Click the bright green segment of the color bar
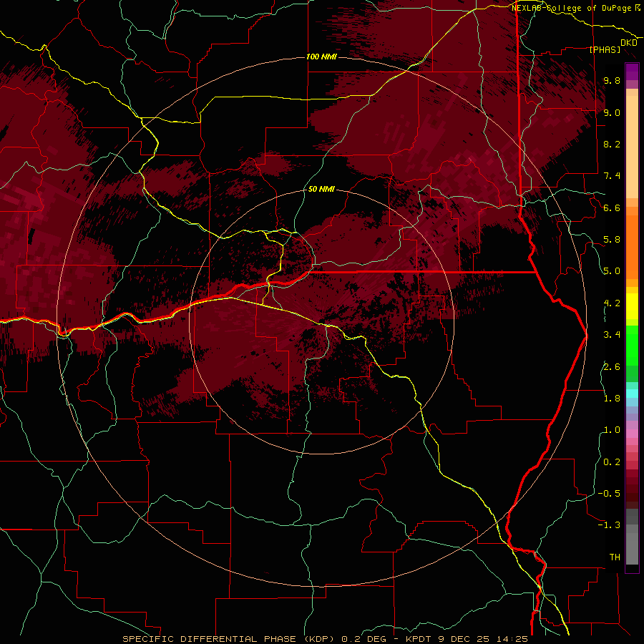Viewport: 644px width, 644px height. tap(632, 345)
